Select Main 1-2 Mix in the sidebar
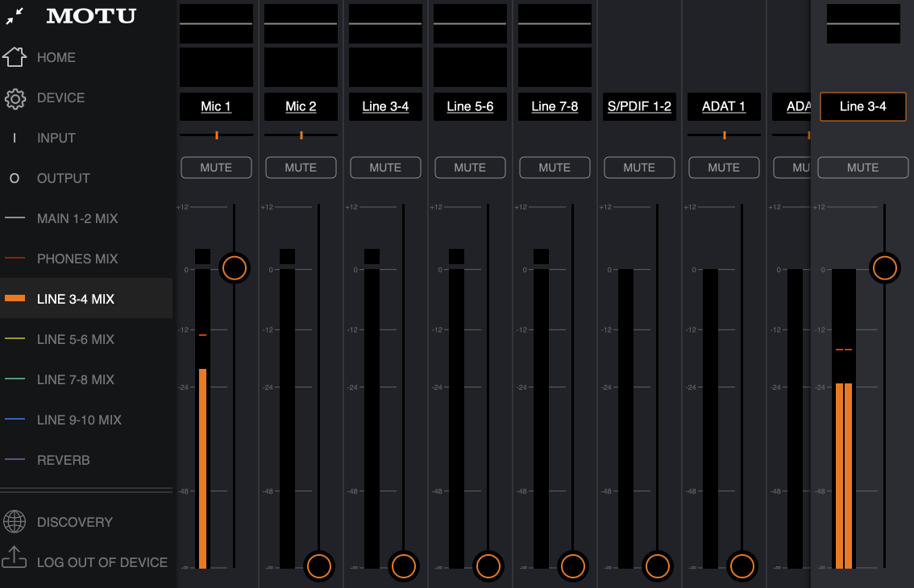The height and width of the screenshot is (588, 914). [x=86, y=218]
